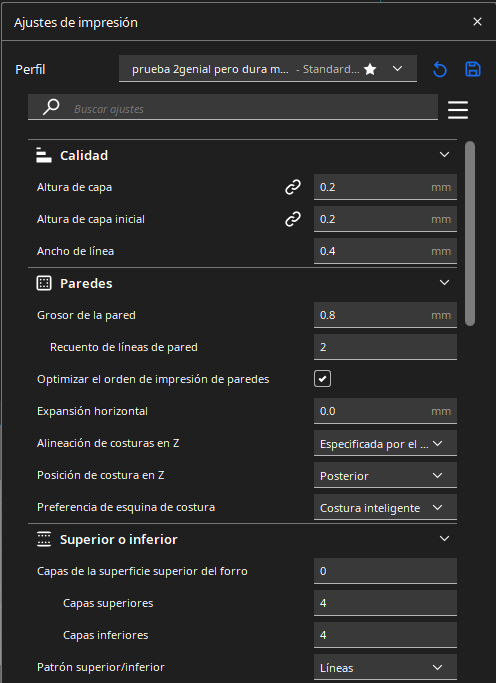Image resolution: width=496 pixels, height=683 pixels.
Task: Click the Recuento de líneas de pared label
Action: (x=124, y=347)
